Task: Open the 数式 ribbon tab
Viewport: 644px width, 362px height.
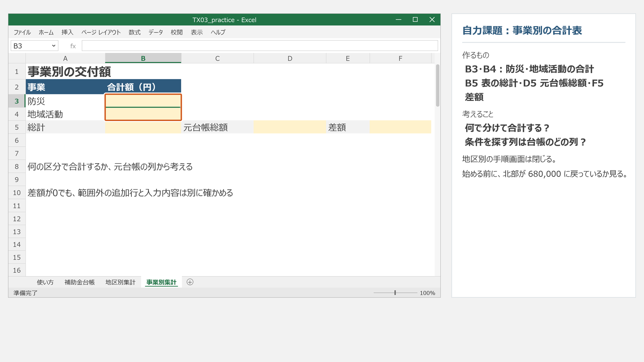Action: (x=135, y=32)
